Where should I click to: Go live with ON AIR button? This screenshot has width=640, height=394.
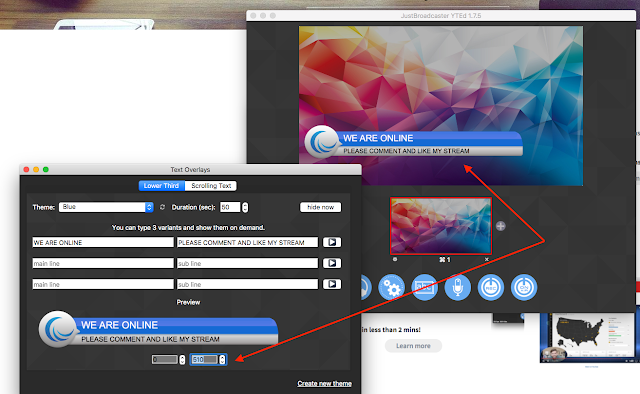(x=524, y=287)
